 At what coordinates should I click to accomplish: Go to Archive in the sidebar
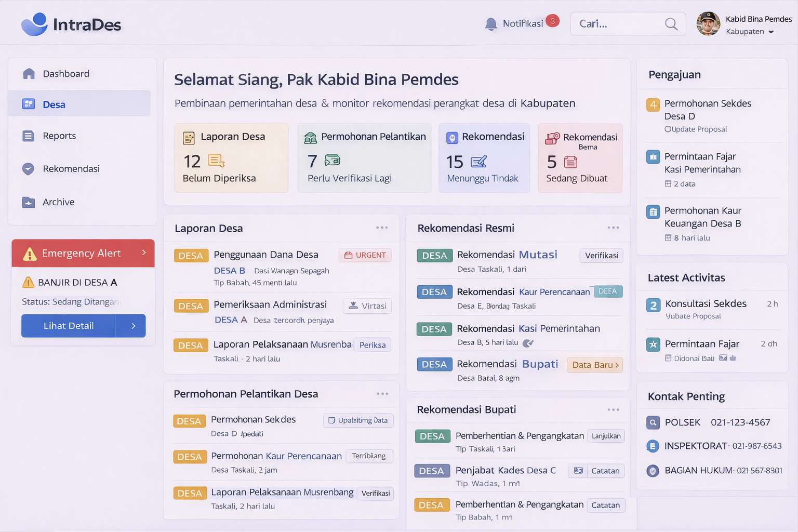58,202
